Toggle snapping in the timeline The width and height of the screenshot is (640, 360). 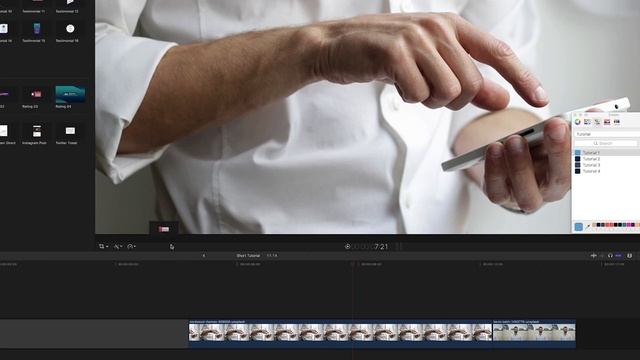click(x=618, y=256)
